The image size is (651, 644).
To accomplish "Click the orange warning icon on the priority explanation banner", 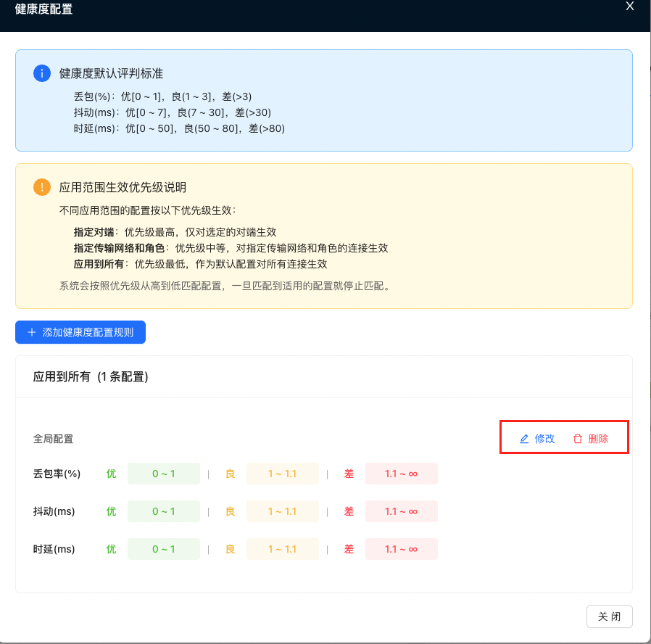I will (x=41, y=186).
